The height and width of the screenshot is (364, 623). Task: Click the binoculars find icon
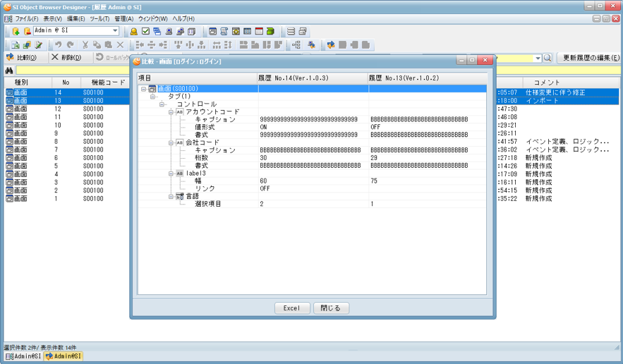coord(9,71)
